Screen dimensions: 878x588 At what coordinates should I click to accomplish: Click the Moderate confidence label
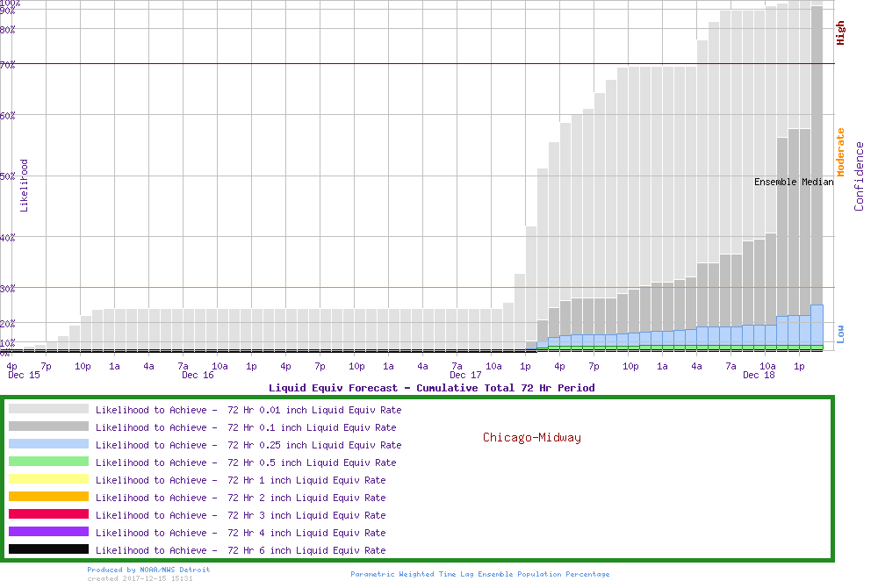coord(840,153)
